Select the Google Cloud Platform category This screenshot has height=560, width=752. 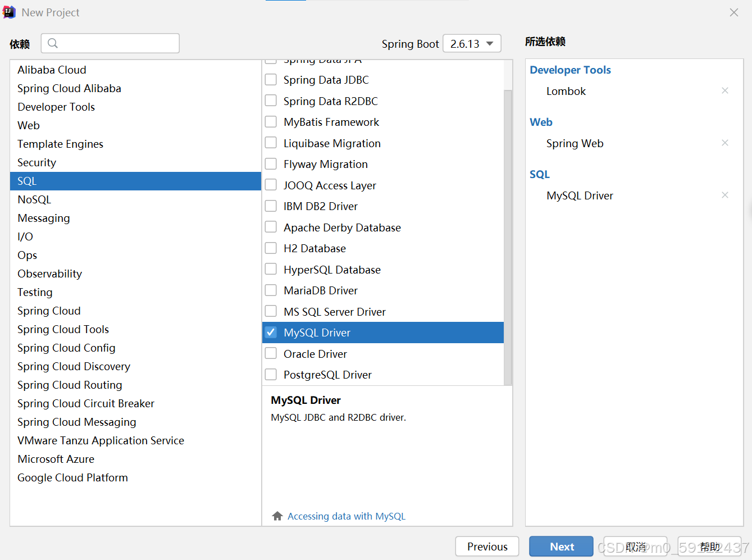coord(135,477)
